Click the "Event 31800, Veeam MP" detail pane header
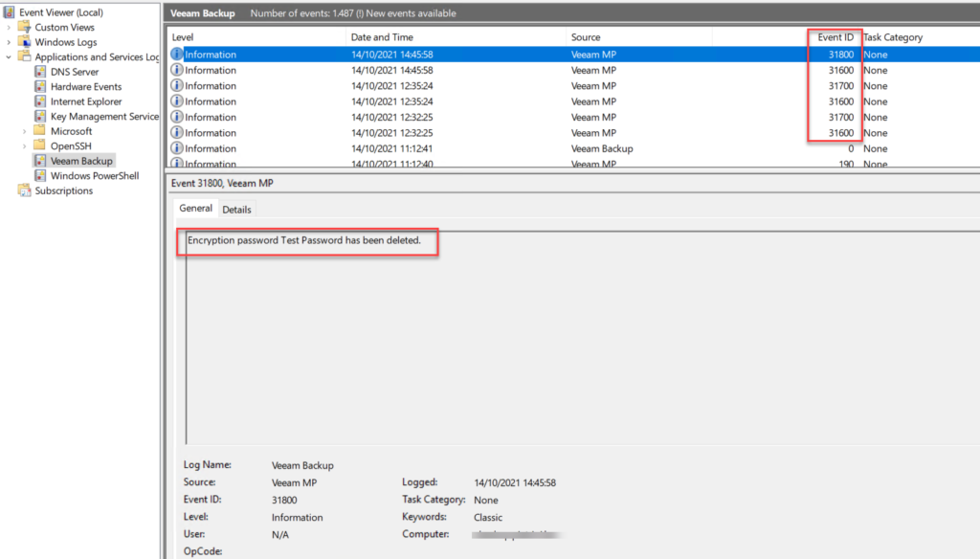The width and height of the screenshot is (980, 559). coord(222,183)
